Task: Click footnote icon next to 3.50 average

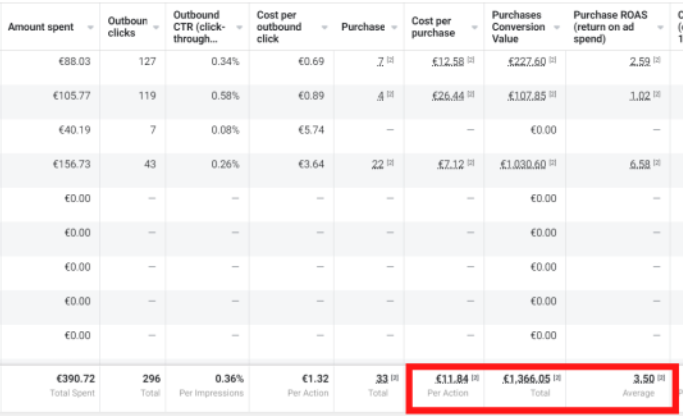Action: point(661,378)
